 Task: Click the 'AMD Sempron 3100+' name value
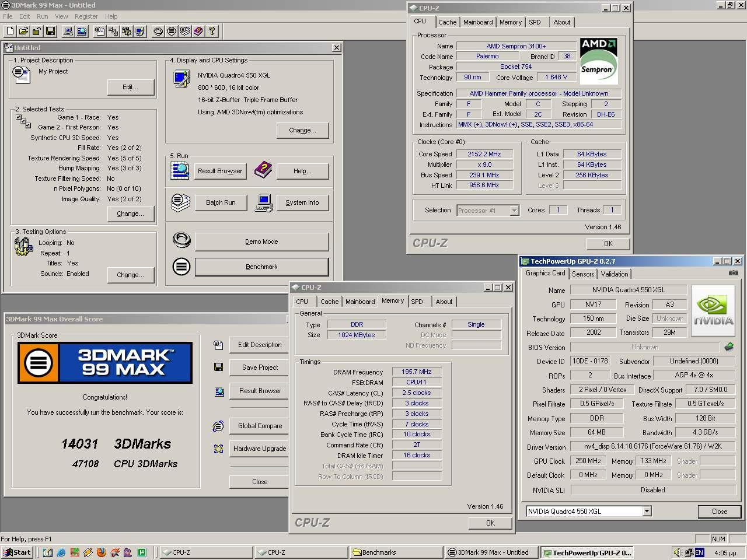pyautogui.click(x=516, y=46)
